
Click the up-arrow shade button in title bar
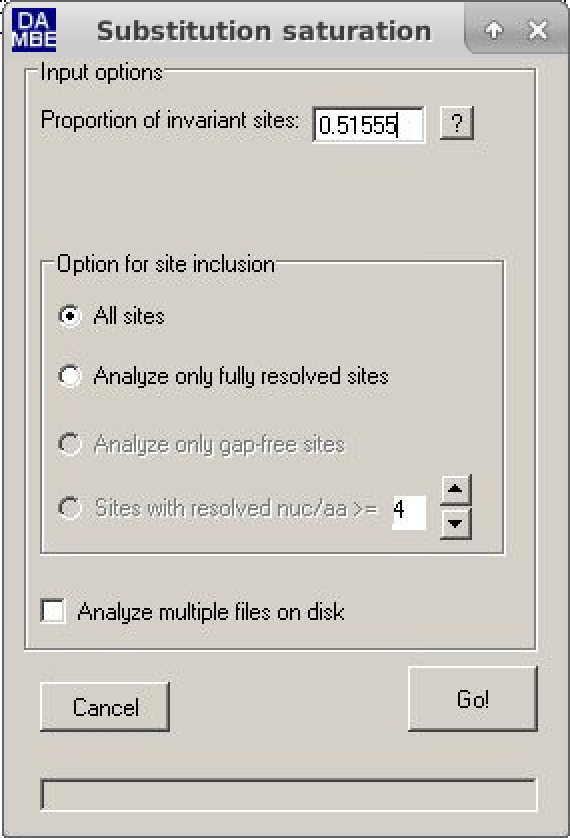[495, 30]
